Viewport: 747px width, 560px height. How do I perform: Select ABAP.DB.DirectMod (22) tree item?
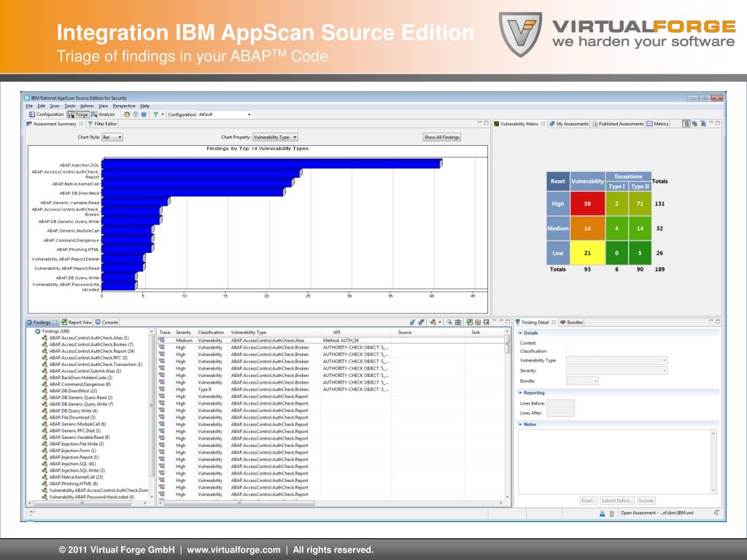pyautogui.click(x=69, y=391)
